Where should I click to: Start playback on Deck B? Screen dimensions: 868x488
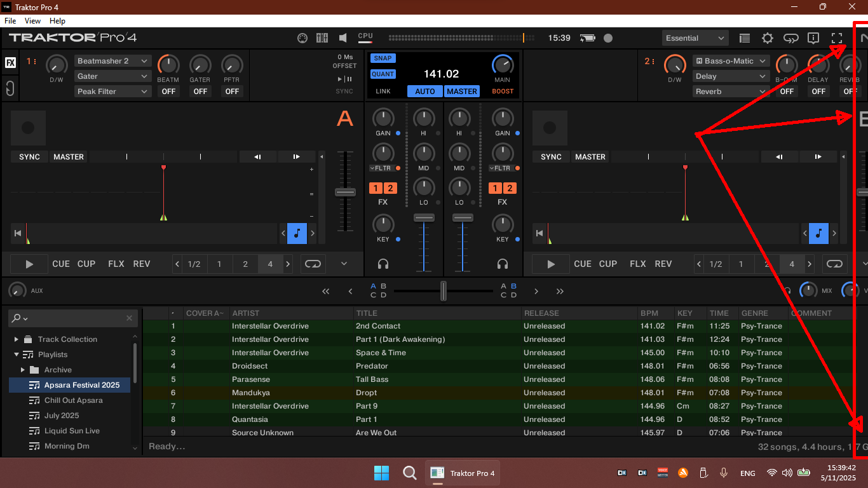pos(551,264)
